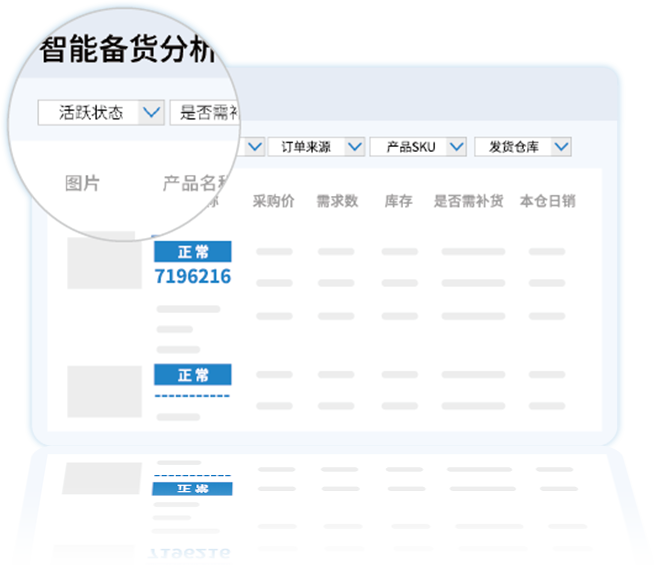Click the 需求数 column header
Viewport: 654px width, 565px height.
pos(336,201)
